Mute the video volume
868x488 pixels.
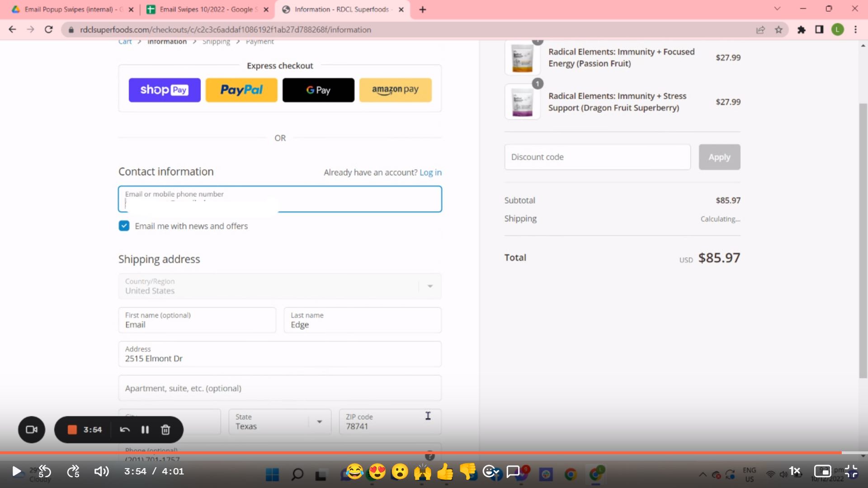101,471
